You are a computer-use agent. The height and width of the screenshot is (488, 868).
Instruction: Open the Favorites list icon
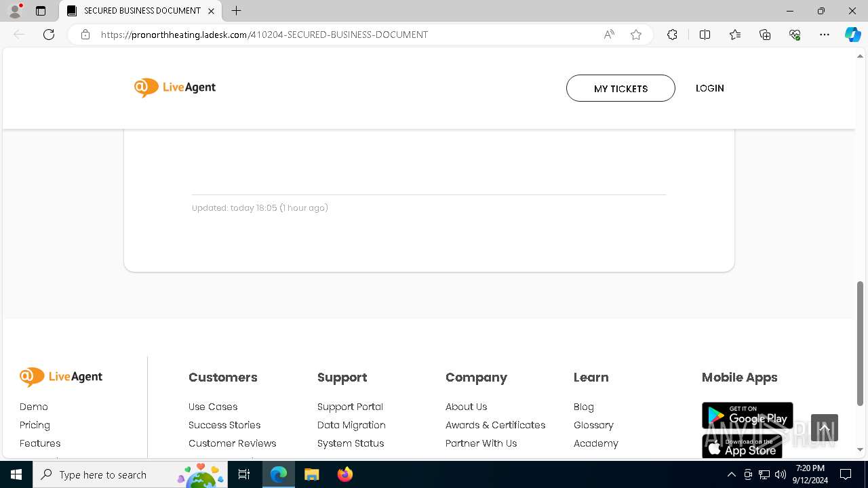coord(735,35)
